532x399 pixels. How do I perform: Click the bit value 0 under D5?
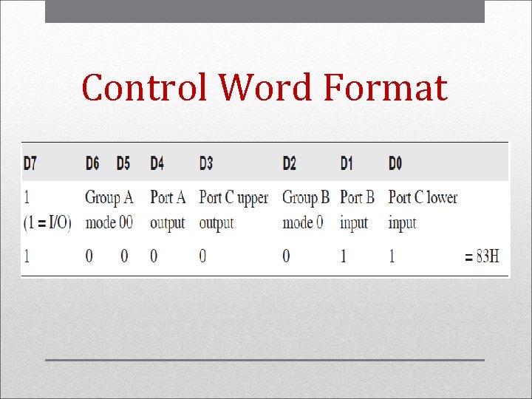tap(124, 256)
